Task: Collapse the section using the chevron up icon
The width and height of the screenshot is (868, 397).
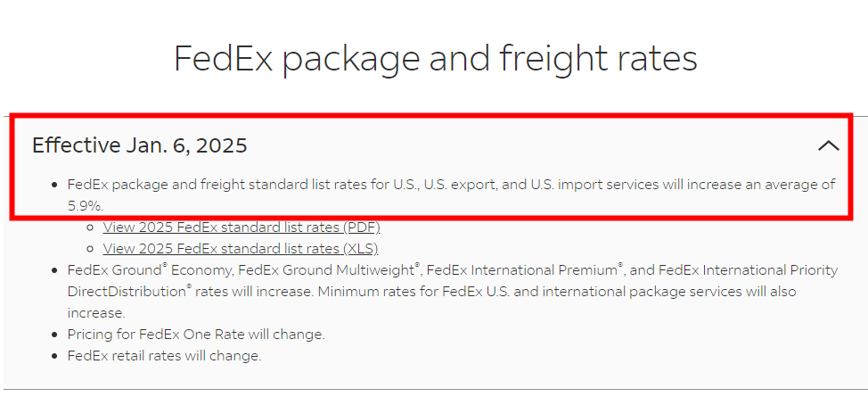Action: point(828,145)
